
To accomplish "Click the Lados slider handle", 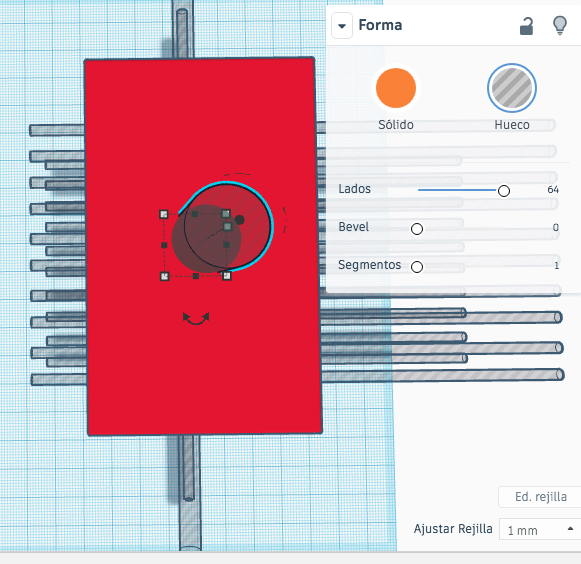I will [x=504, y=191].
